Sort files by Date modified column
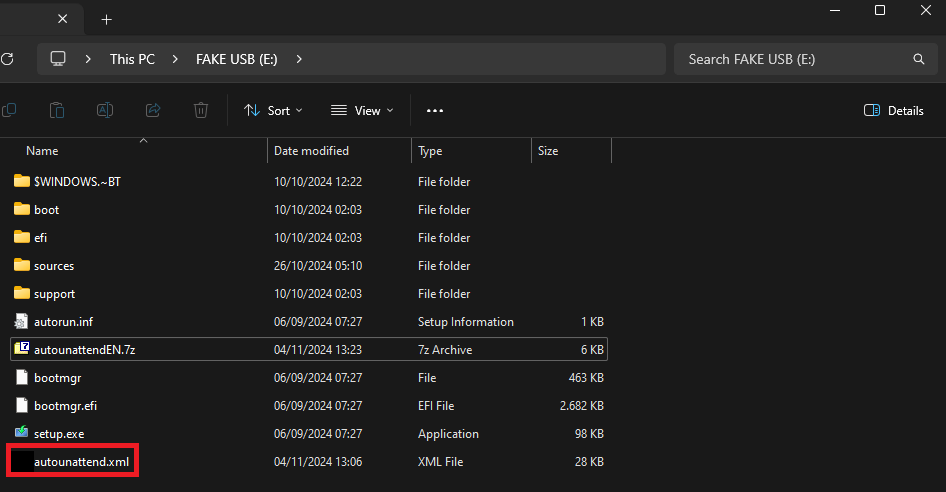This screenshot has height=492, width=946. [311, 151]
